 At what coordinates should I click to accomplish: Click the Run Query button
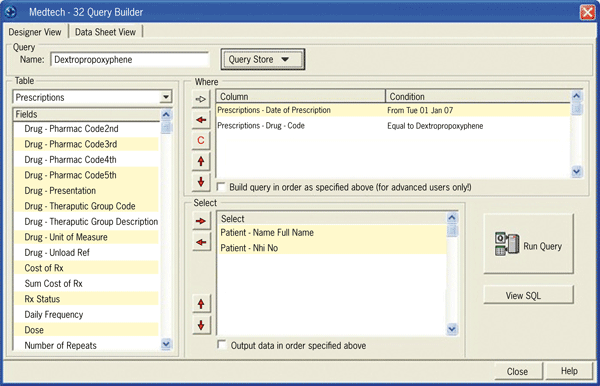pos(528,244)
